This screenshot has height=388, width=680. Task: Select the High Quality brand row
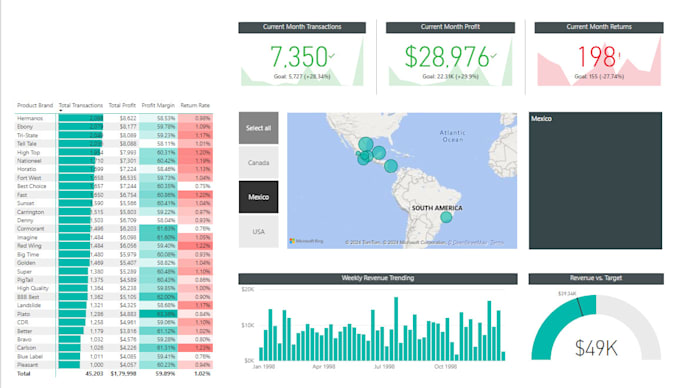[114, 288]
